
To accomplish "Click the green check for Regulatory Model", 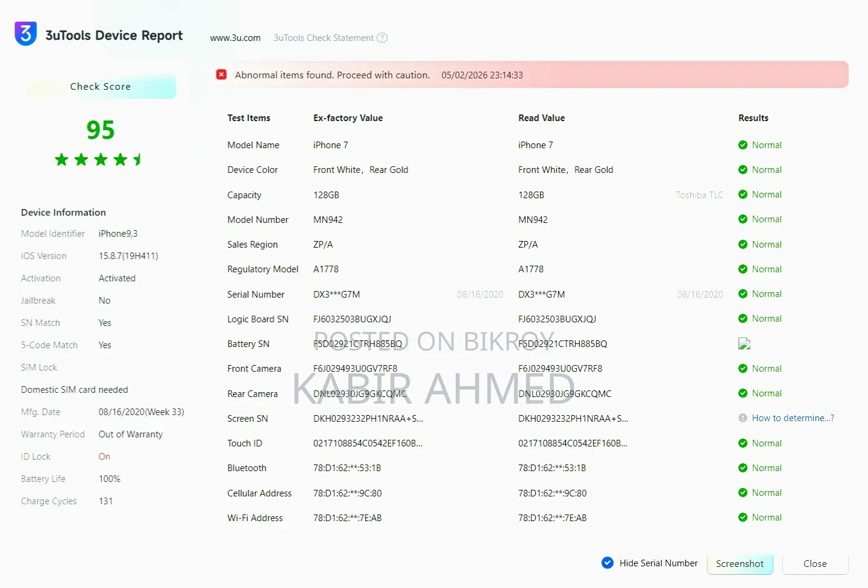I will point(743,269).
